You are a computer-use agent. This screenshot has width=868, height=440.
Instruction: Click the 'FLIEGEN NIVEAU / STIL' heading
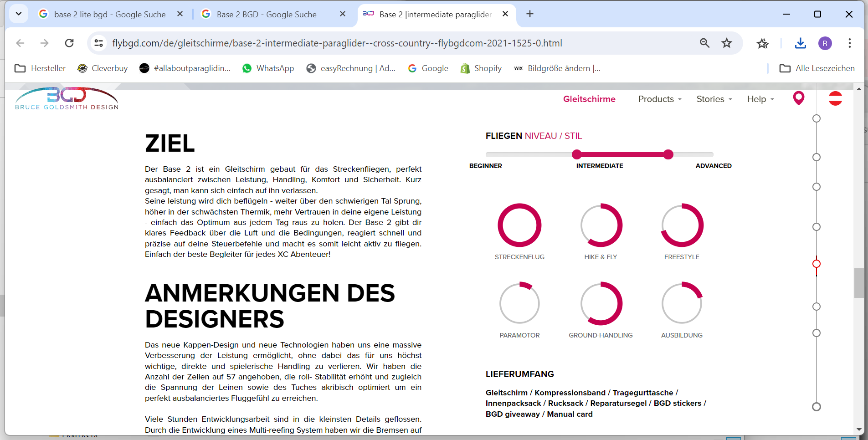534,136
